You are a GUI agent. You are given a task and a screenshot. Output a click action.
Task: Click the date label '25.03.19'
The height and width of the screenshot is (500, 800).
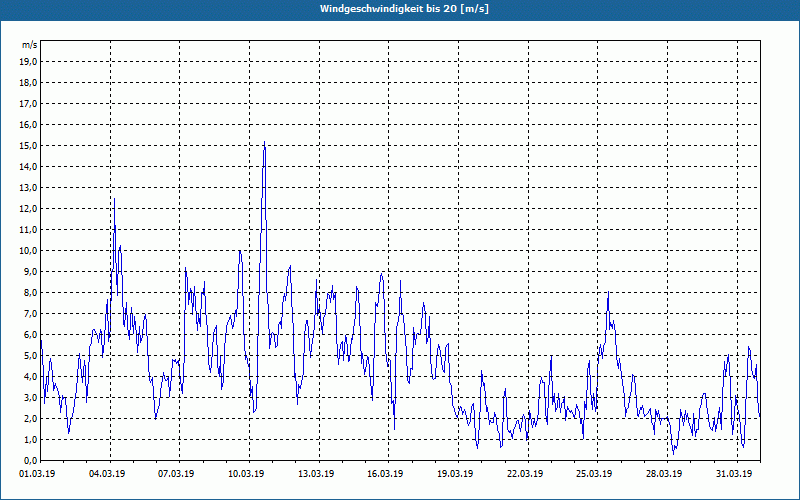tap(595, 474)
